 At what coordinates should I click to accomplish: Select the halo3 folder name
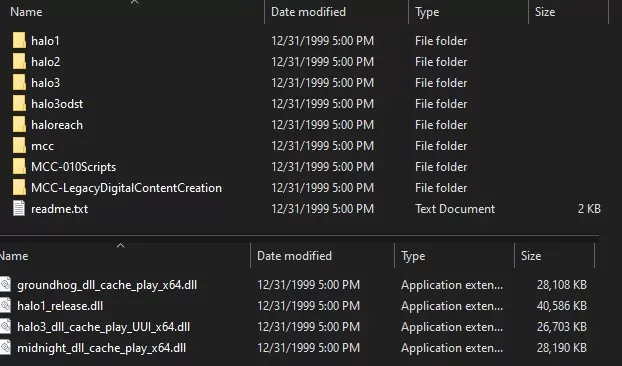pyautogui.click(x=46, y=83)
